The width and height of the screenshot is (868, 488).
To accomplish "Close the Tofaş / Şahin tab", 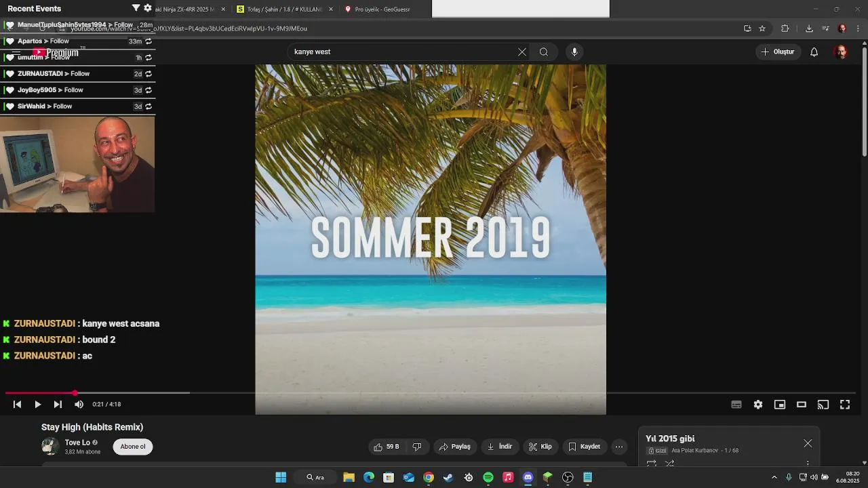I will pos(331,9).
